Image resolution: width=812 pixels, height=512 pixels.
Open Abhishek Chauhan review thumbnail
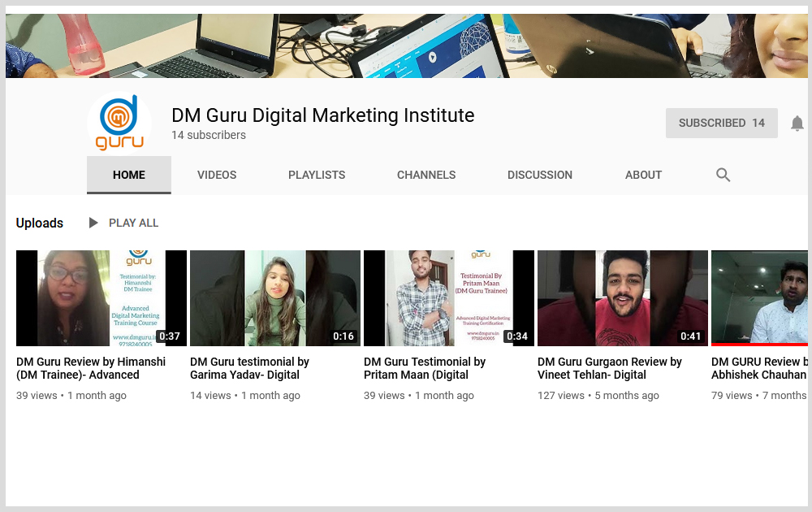click(759, 298)
